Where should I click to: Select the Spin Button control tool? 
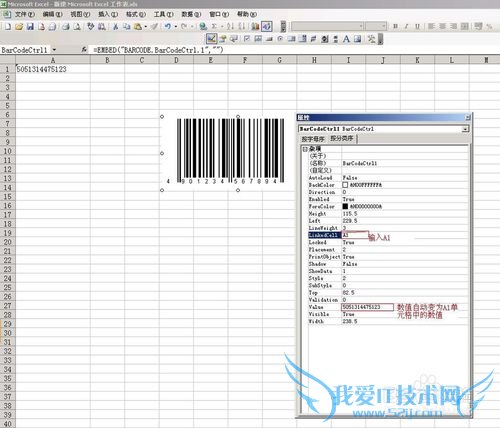[x=324, y=39]
